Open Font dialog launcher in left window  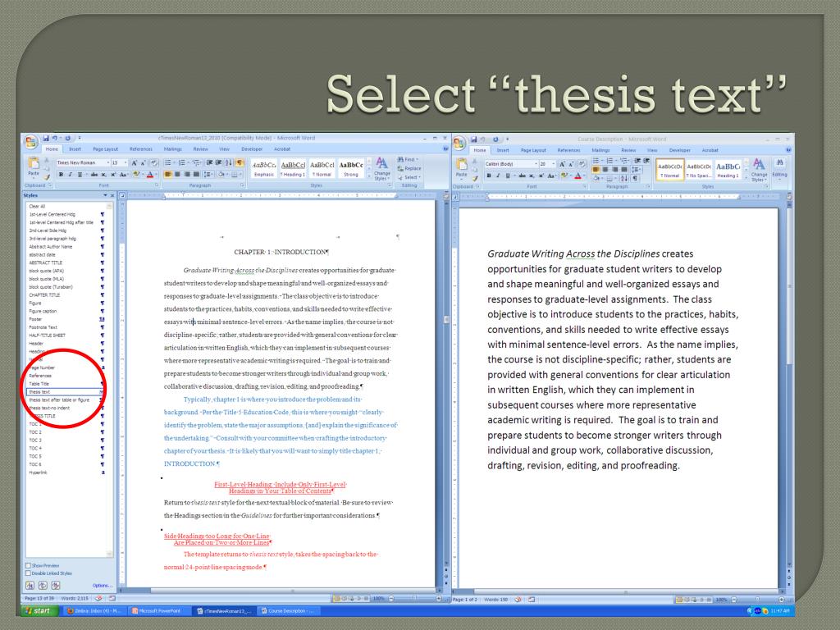157,185
